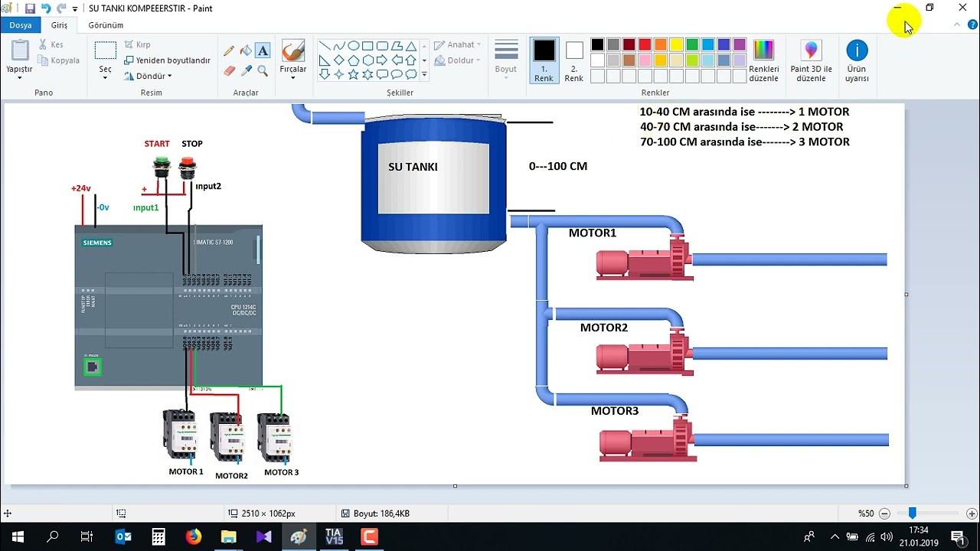Activate the 2. Renk background color
Viewport: 980px width, 551px height.
pos(574,60)
